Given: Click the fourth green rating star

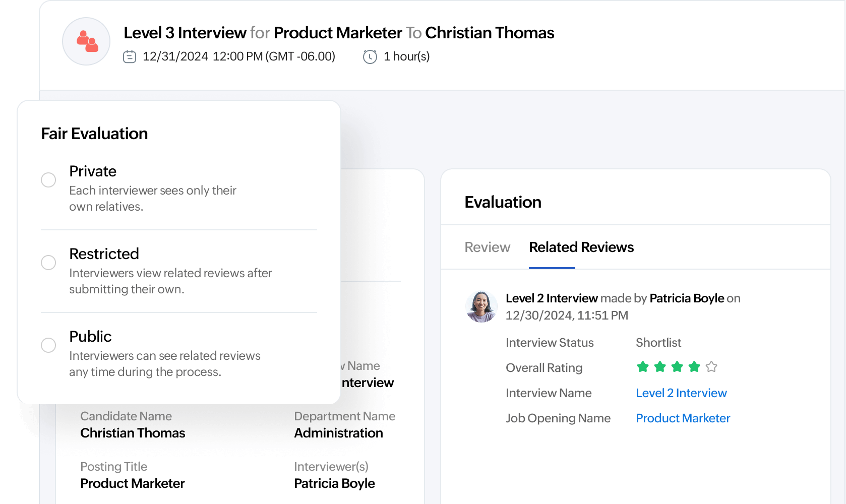Looking at the screenshot, I should [694, 367].
